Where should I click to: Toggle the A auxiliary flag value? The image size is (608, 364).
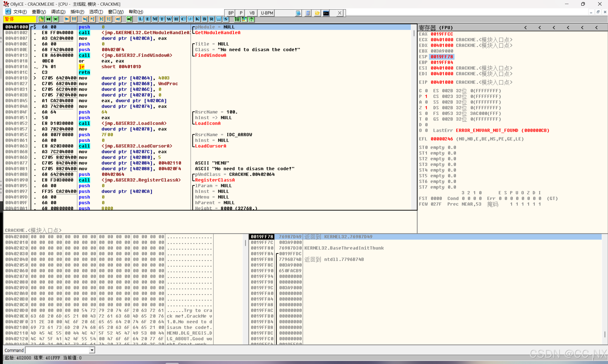coord(426,102)
